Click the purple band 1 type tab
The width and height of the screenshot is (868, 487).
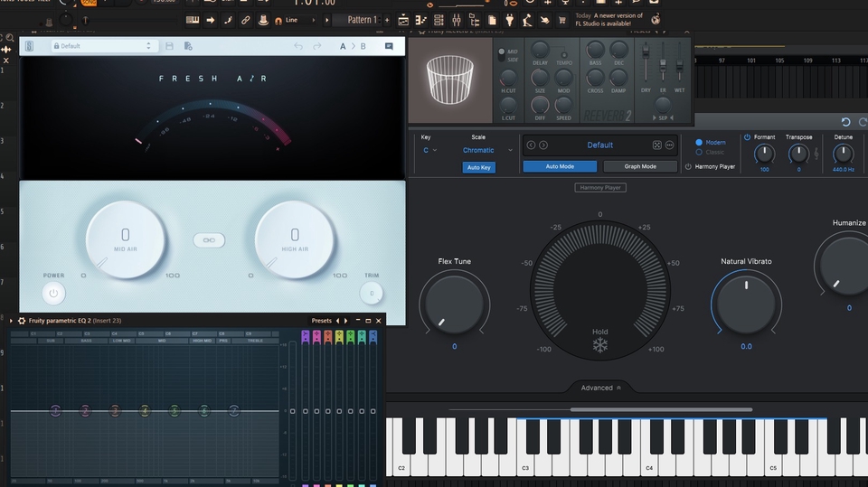(305, 337)
